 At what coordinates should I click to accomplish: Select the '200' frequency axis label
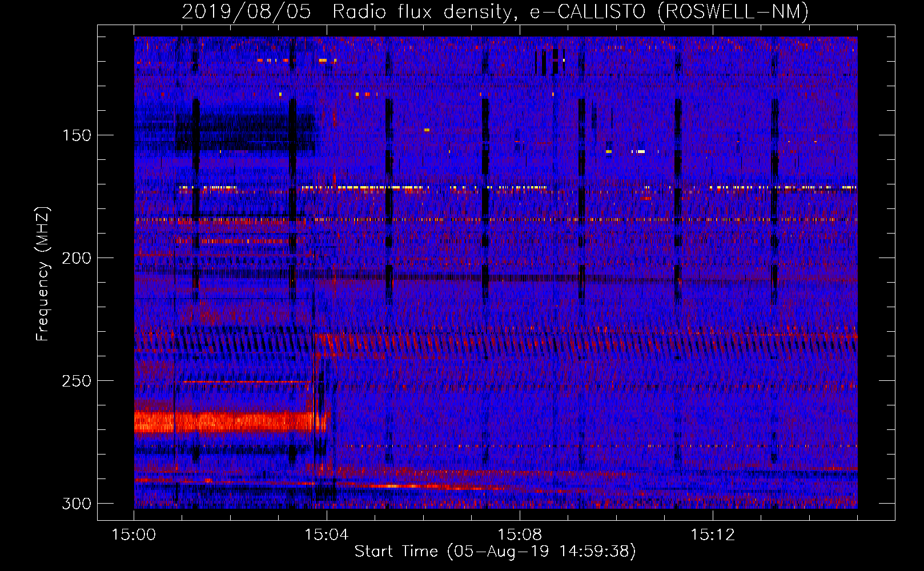[x=76, y=259]
